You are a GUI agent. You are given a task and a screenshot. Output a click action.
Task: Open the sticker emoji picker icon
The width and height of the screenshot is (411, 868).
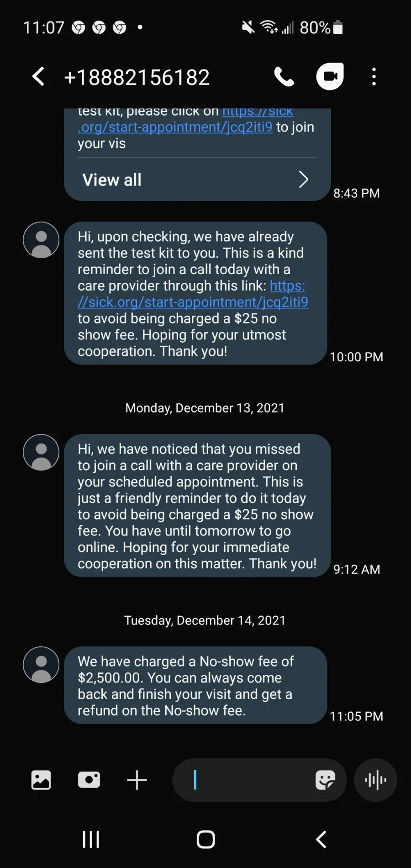coord(325,780)
